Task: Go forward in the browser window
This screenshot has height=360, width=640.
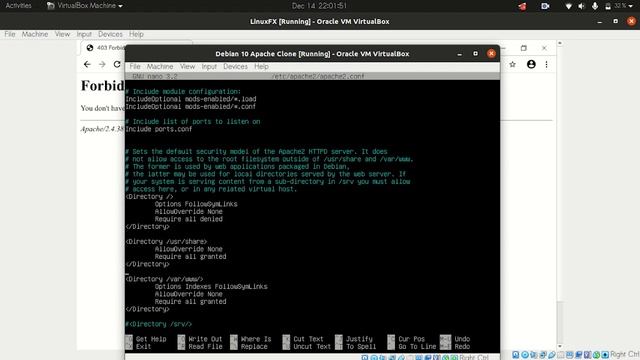Action: (x=102, y=64)
